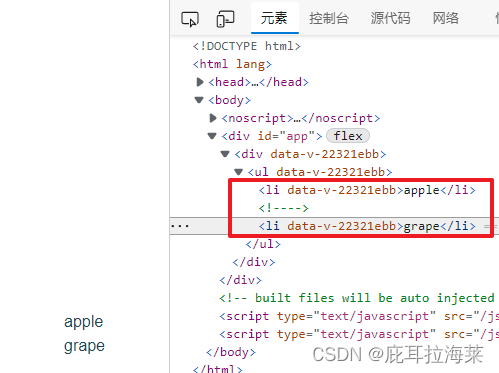
Task: Click the apple list item on page
Action: coord(84,322)
